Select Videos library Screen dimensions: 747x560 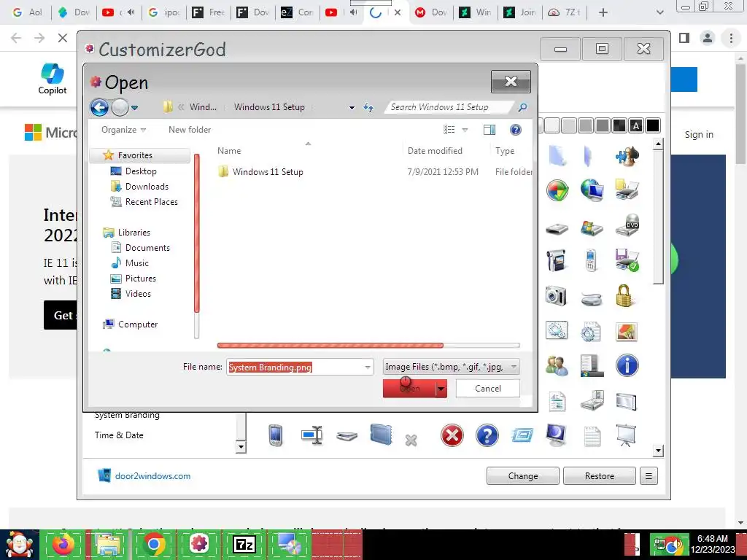coord(138,294)
